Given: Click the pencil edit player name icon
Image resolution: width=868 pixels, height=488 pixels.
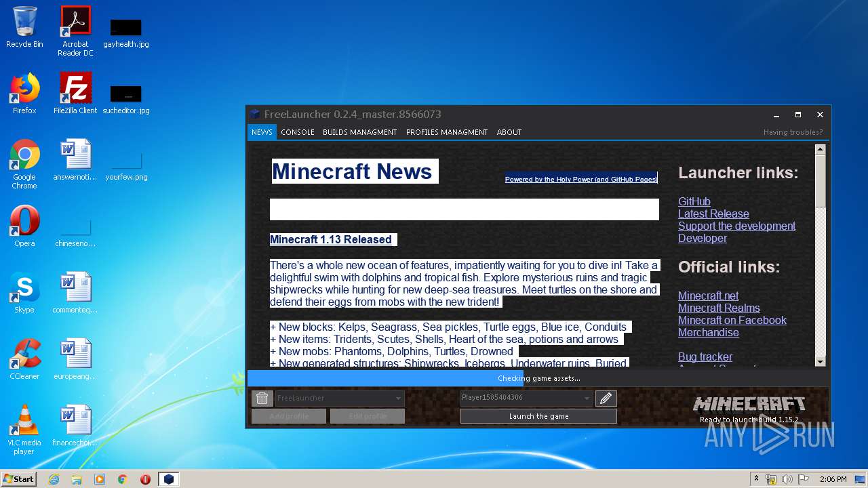Looking at the screenshot, I should (606, 398).
